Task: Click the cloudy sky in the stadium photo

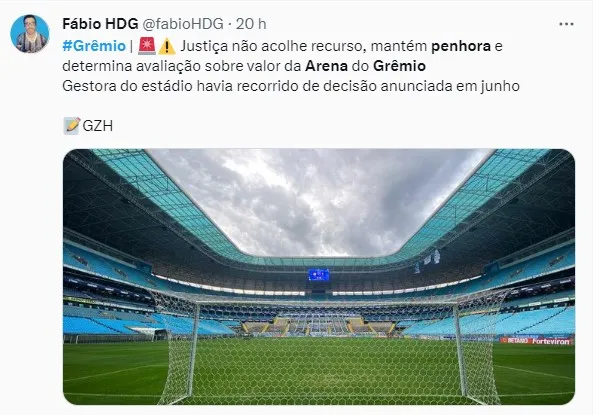Action: tap(319, 200)
